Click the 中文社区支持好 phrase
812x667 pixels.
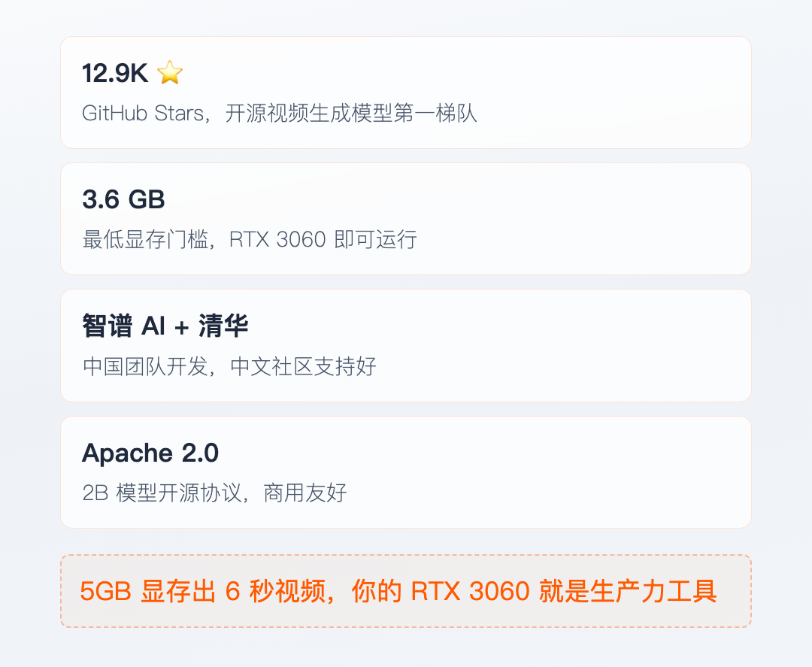(303, 366)
